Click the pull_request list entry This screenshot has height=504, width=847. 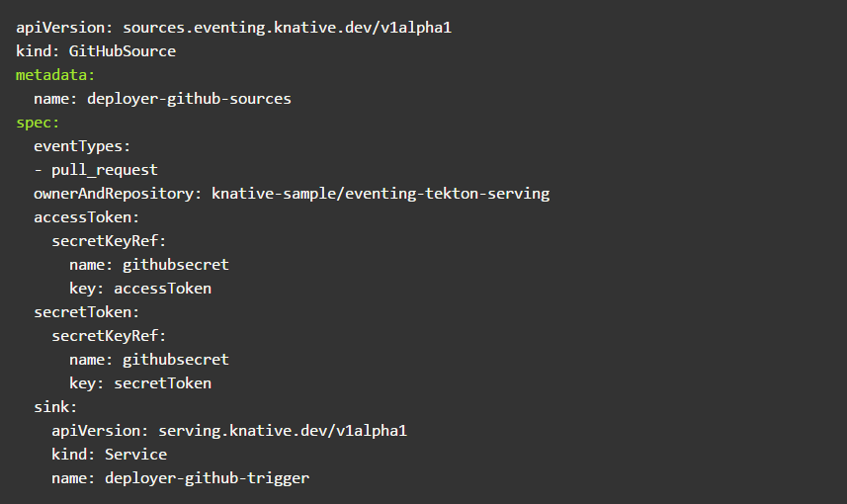[x=104, y=170]
